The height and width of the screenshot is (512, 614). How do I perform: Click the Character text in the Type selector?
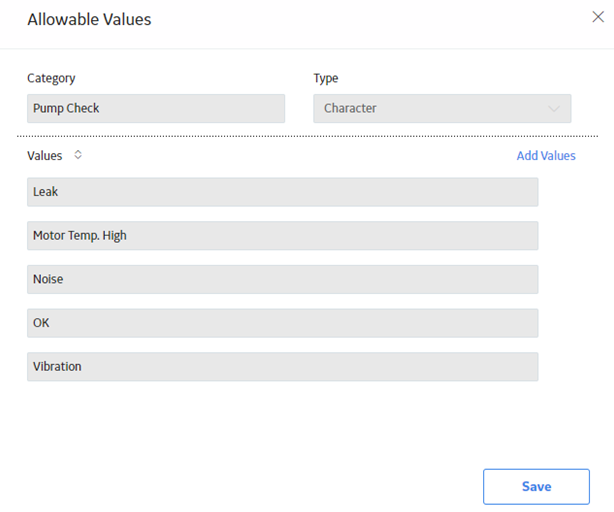coord(350,108)
